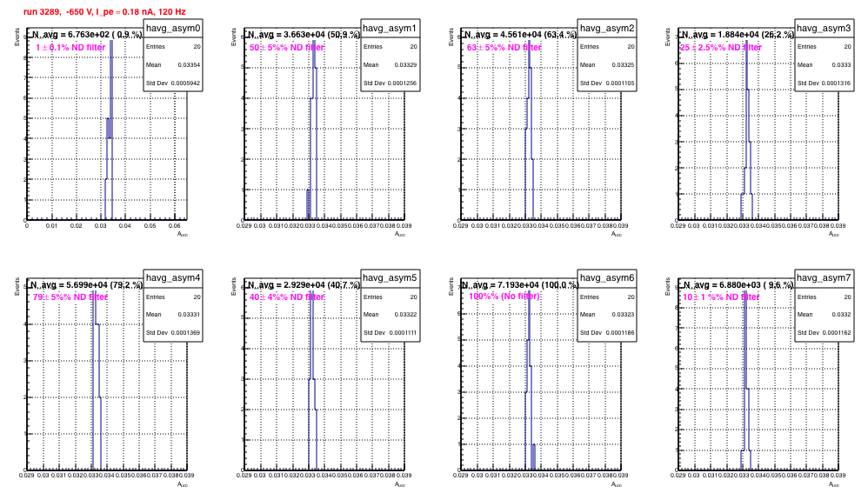Select Std Dev value 0.0001162
This screenshot has height=500, width=868.
click(837, 333)
